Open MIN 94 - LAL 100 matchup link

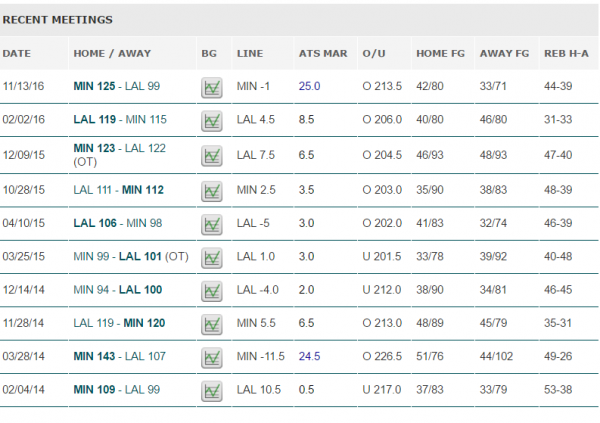point(117,290)
